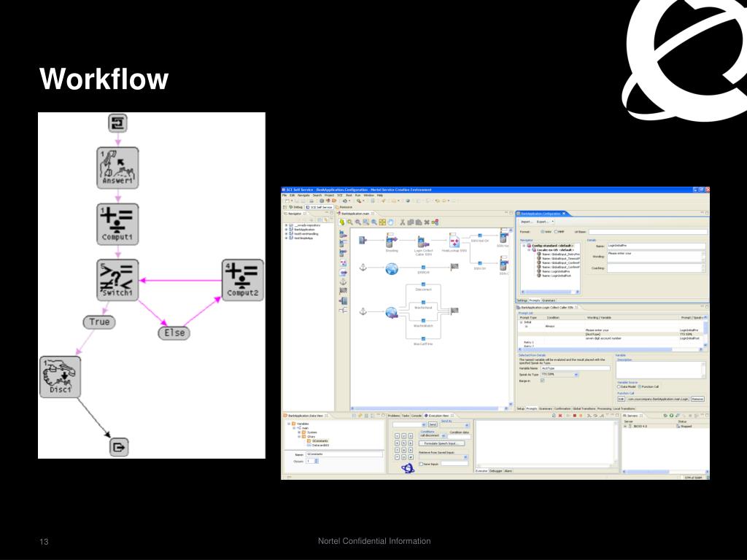This screenshot has width=747, height=560.
Task: Select the Greeting node on the canvas
Action: point(392,242)
